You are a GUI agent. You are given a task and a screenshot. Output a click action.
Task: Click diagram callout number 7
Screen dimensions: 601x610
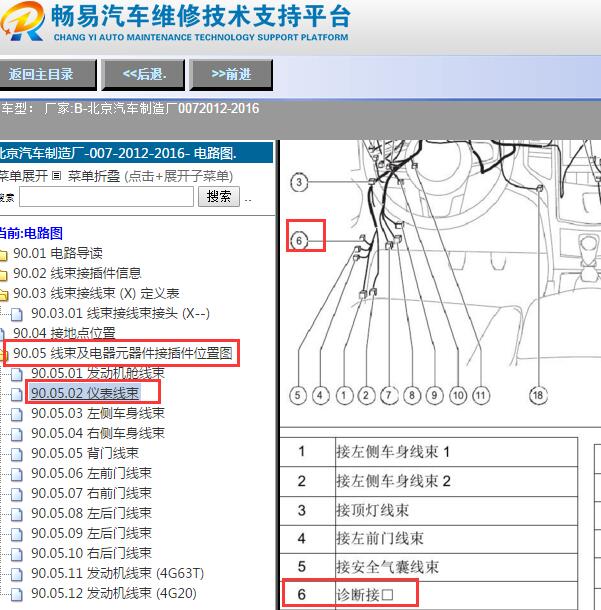(389, 396)
